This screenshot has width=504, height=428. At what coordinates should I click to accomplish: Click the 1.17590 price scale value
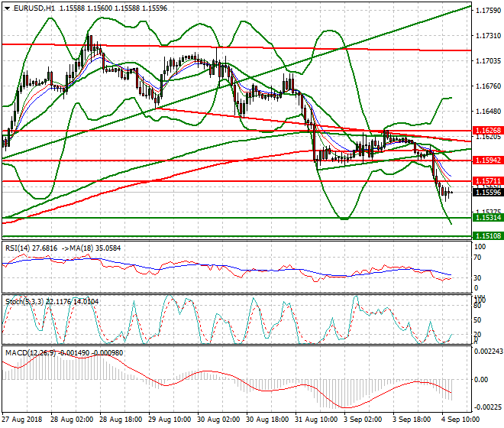488,11
